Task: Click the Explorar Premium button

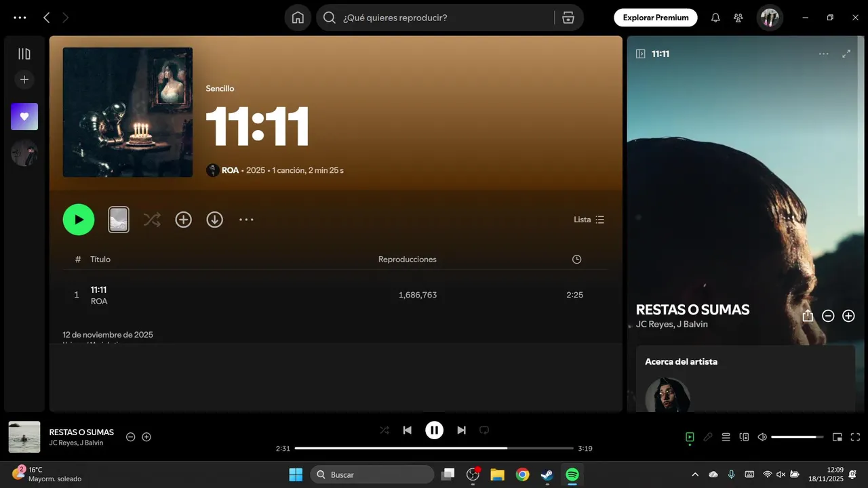Action: (656, 18)
